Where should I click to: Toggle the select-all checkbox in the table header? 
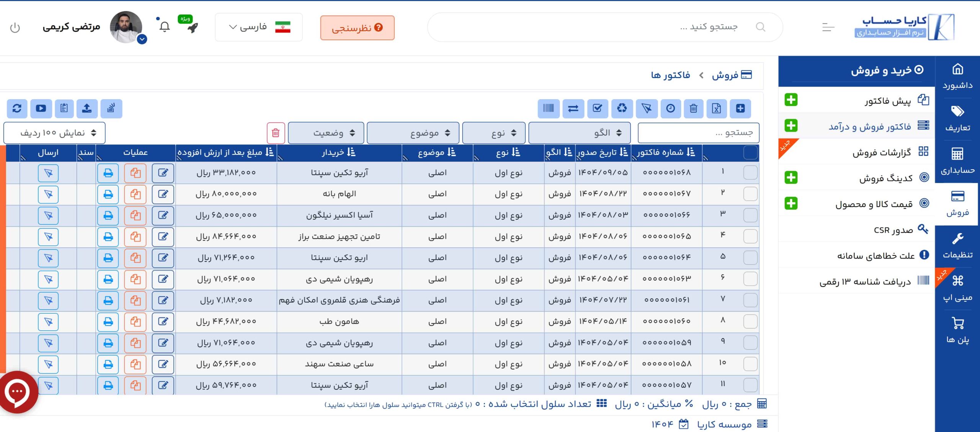(x=750, y=152)
